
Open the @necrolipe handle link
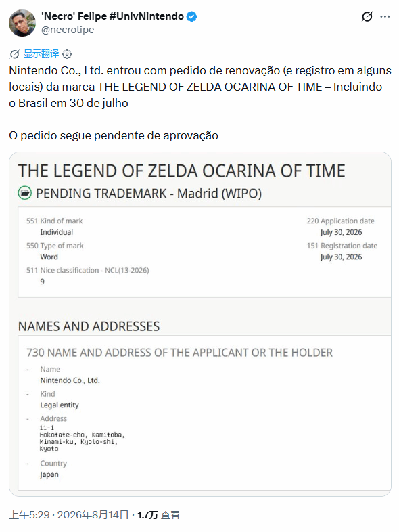click(x=68, y=30)
